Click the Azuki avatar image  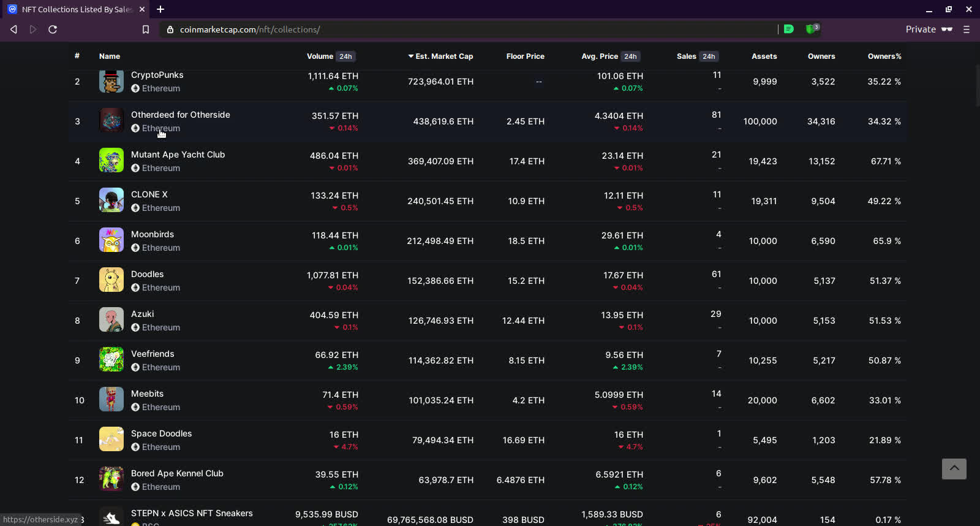pos(111,319)
